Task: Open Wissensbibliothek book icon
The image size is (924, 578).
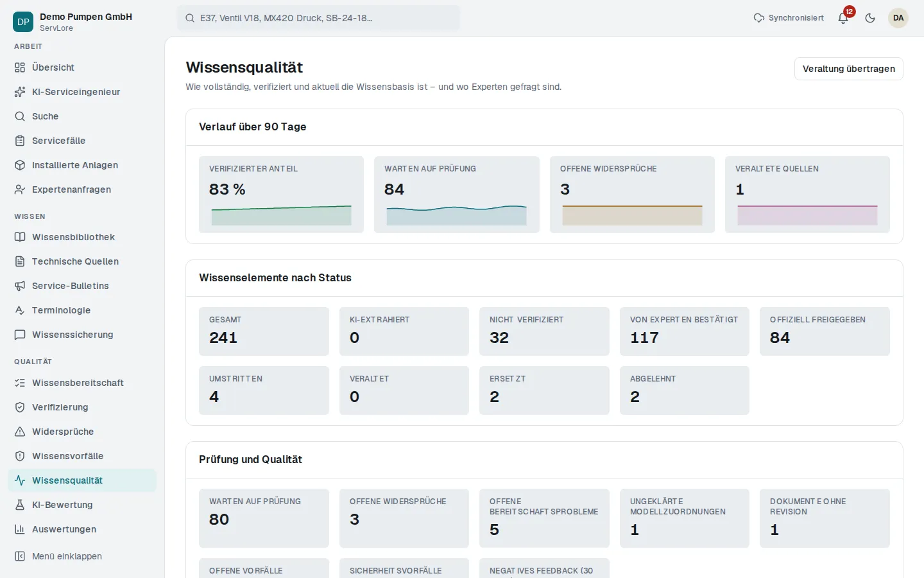Action: tap(20, 237)
